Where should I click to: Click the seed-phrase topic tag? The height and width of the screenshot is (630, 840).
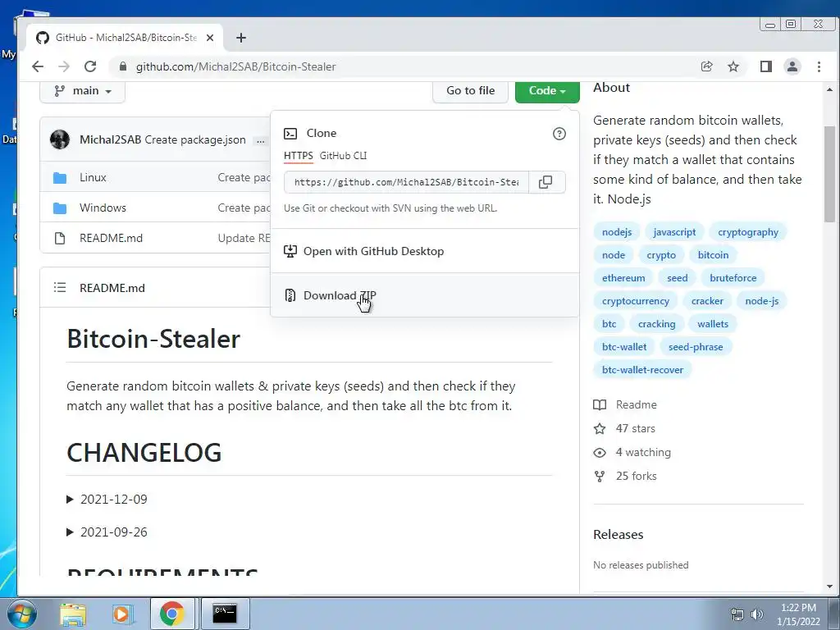coord(696,347)
